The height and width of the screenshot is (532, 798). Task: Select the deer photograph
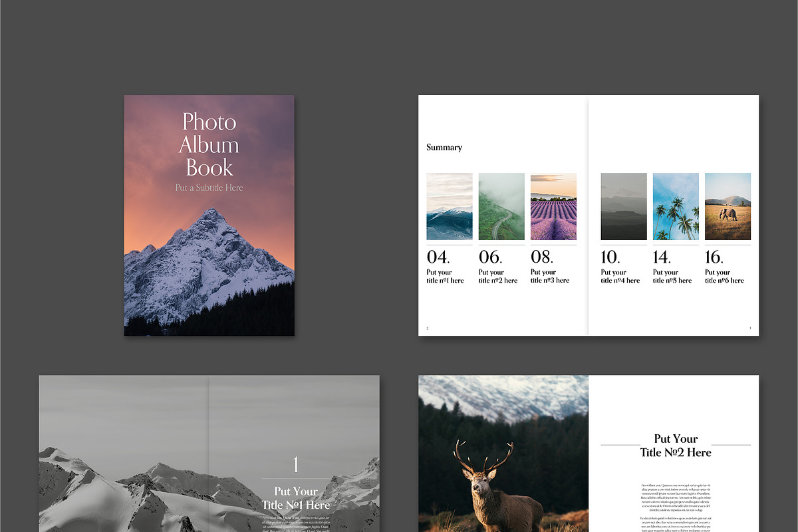pyautogui.click(x=503, y=454)
